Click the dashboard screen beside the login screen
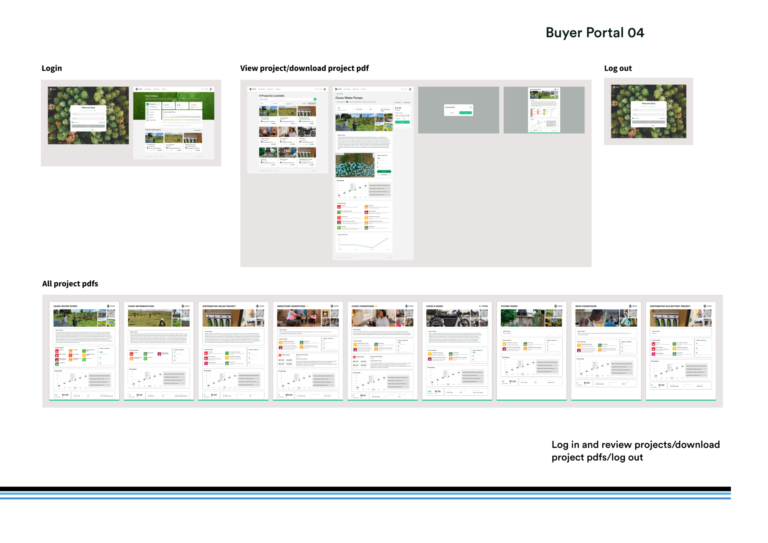 pos(175,122)
